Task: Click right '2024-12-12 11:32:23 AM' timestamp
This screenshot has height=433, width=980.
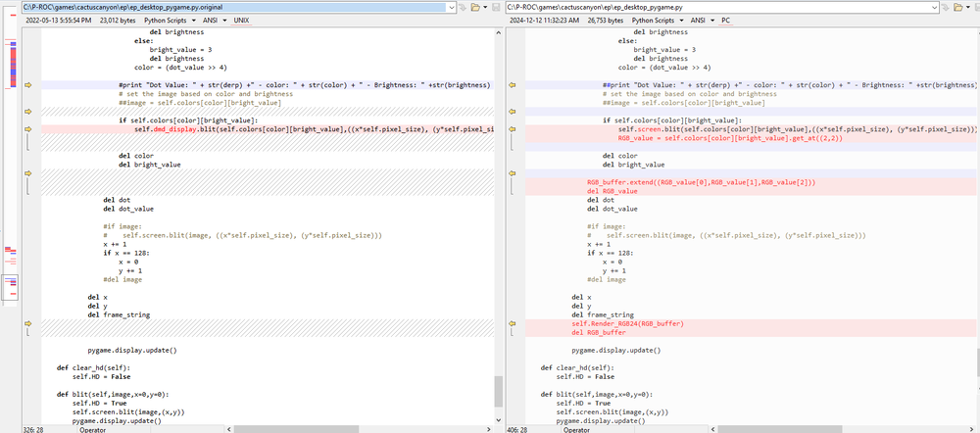Action: [543, 20]
